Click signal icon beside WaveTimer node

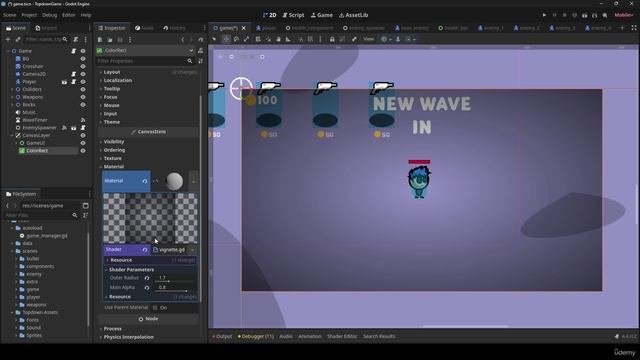click(83, 120)
